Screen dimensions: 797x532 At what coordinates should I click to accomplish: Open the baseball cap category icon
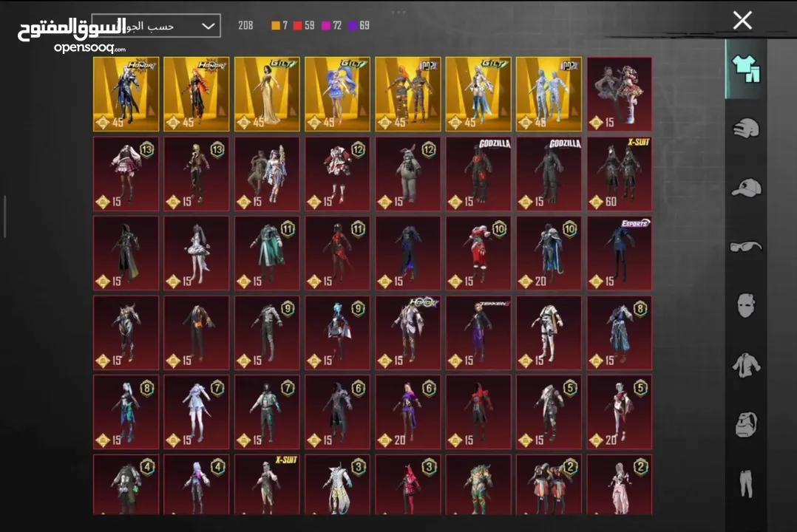point(746,188)
